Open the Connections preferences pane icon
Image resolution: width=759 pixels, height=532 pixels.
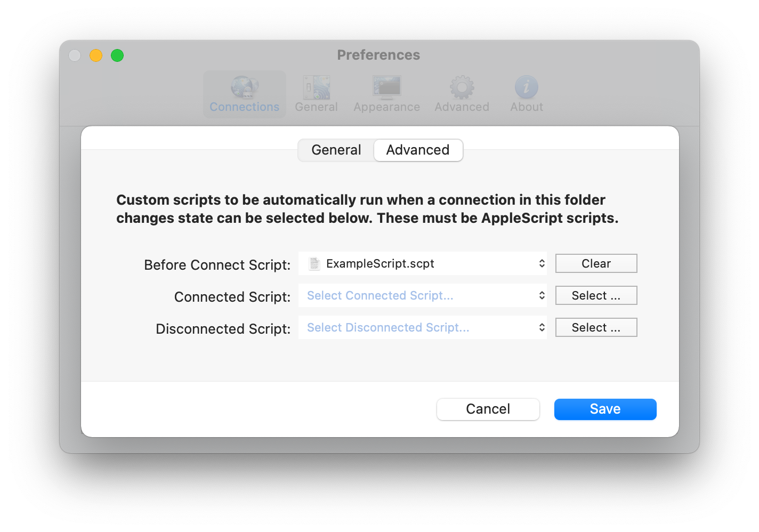coord(245,87)
